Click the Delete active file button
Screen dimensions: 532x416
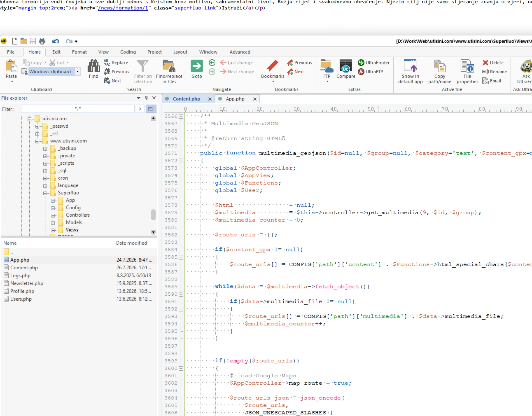(x=493, y=63)
